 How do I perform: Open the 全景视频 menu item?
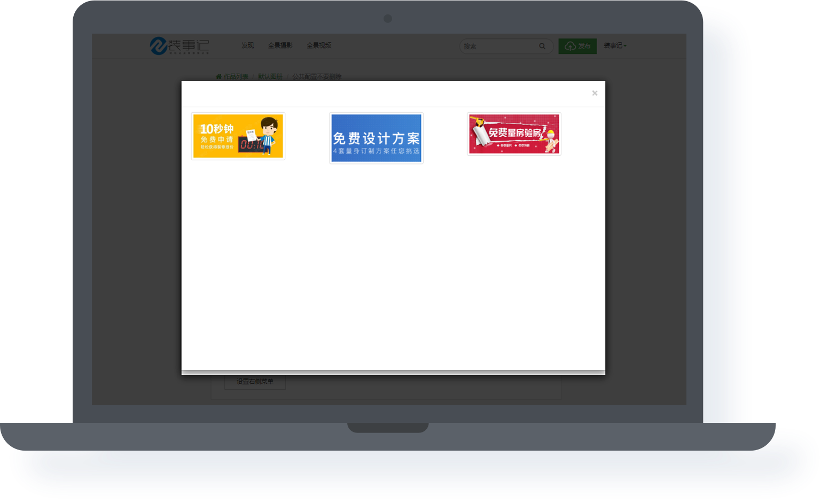click(x=319, y=46)
